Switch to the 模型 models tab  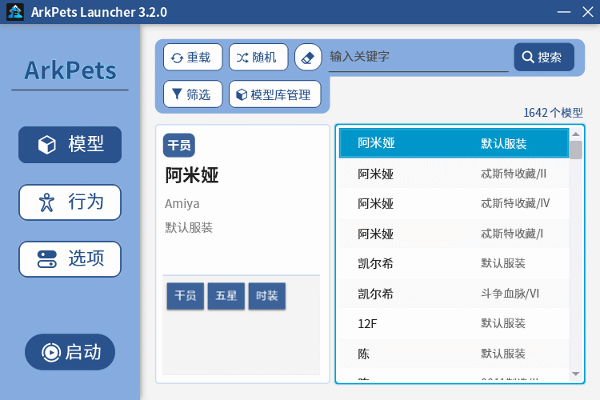coord(70,145)
